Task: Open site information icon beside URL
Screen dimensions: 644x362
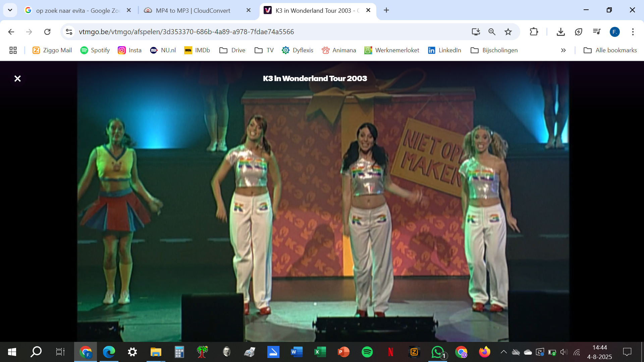Action: click(x=69, y=32)
